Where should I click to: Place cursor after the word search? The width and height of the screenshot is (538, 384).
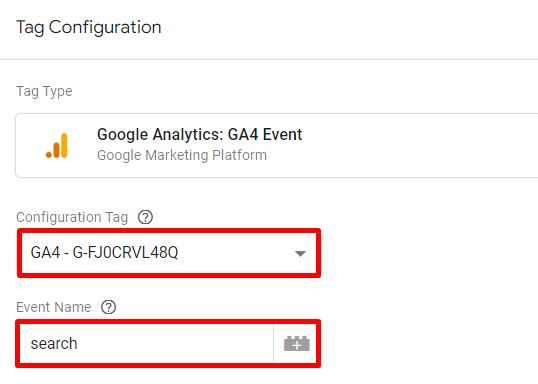(x=78, y=344)
